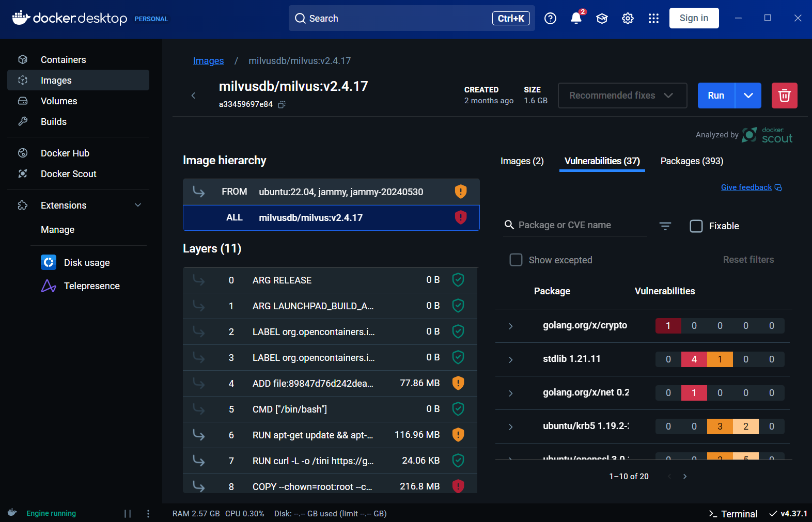Click the apps grid icon in header
This screenshot has width=812, height=522.
653,19
